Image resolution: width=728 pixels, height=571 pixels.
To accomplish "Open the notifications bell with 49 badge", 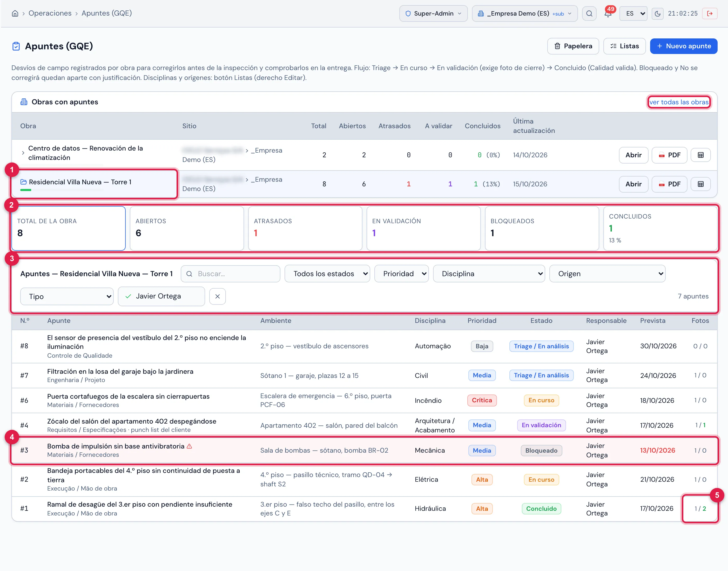I will (608, 13).
